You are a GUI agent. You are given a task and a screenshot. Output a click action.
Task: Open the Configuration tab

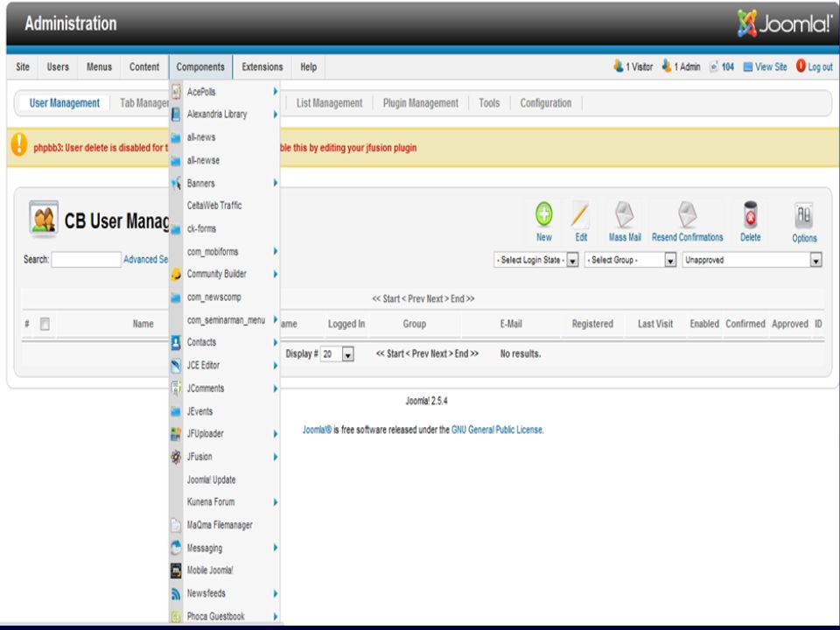coord(546,103)
